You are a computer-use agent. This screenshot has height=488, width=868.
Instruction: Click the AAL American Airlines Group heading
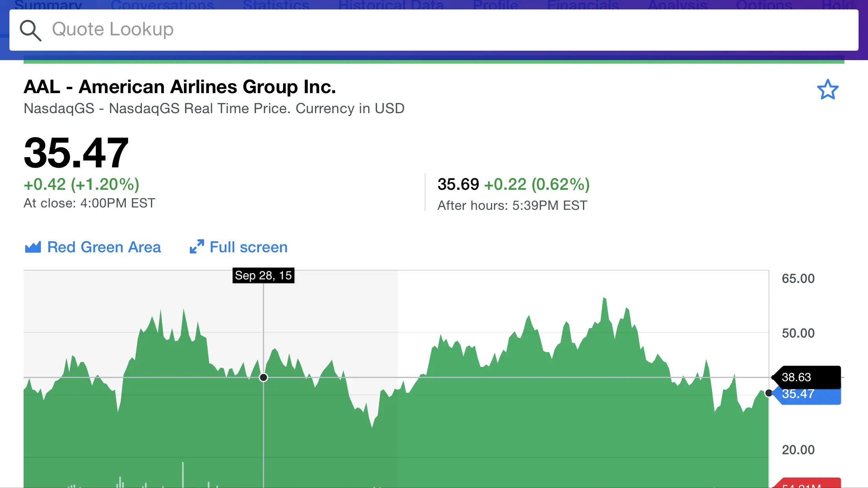click(180, 87)
